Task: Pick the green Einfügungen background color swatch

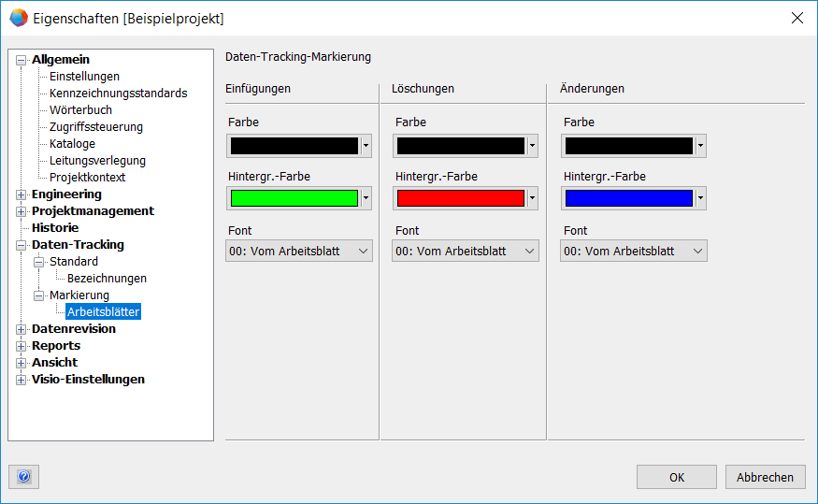Action: point(294,198)
